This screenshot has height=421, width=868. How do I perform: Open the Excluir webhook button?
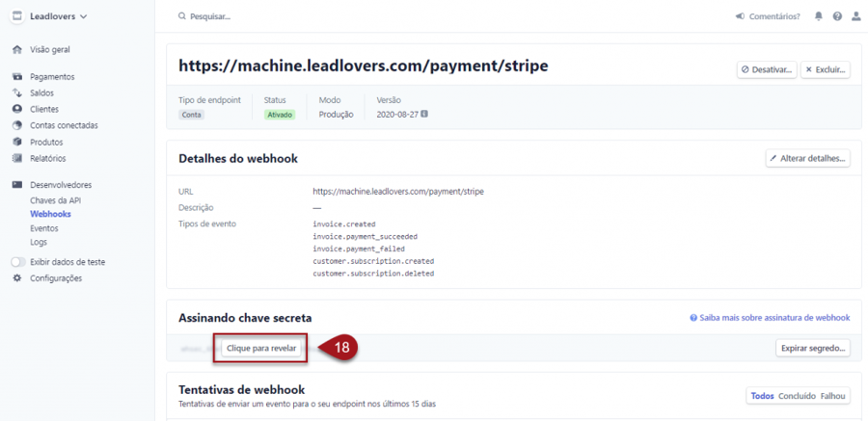(825, 69)
